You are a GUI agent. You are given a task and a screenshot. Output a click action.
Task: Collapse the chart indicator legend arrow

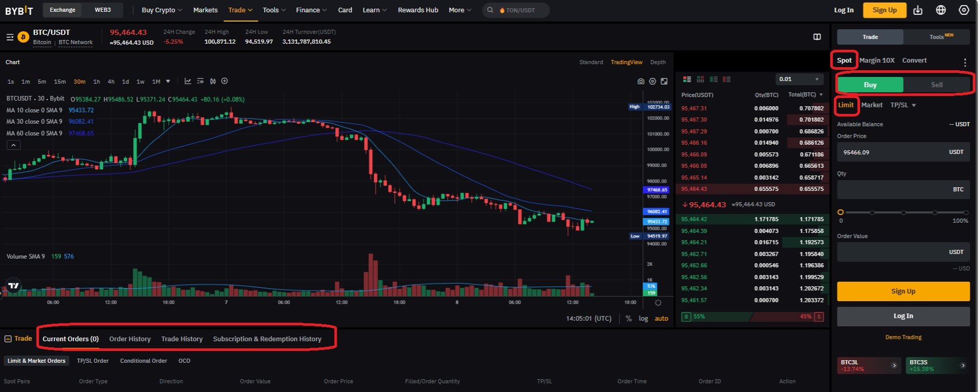(x=13, y=145)
